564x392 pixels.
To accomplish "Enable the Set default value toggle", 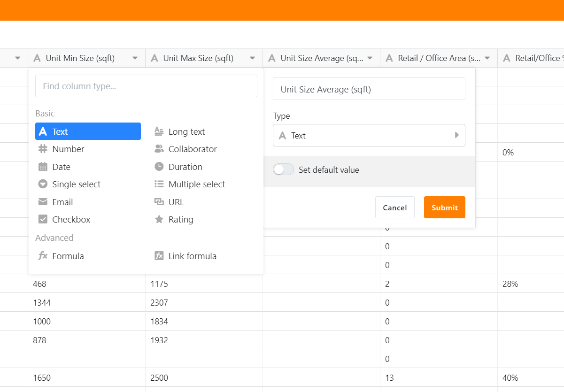I will coord(284,170).
